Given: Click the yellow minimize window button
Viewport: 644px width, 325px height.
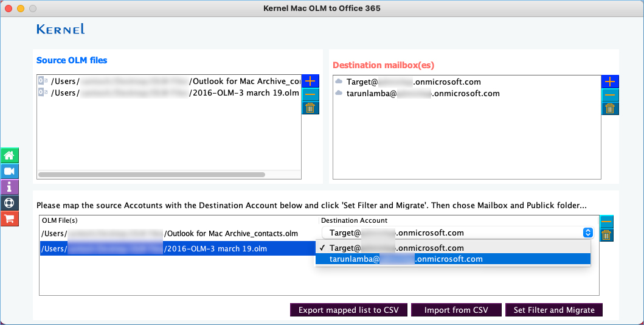Looking at the screenshot, I should pos(21,9).
